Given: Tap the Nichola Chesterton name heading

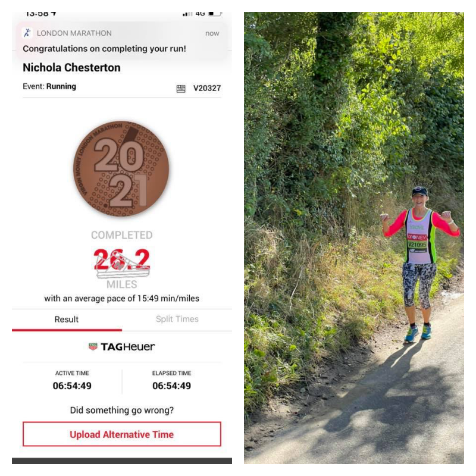Looking at the screenshot, I should 71,67.
